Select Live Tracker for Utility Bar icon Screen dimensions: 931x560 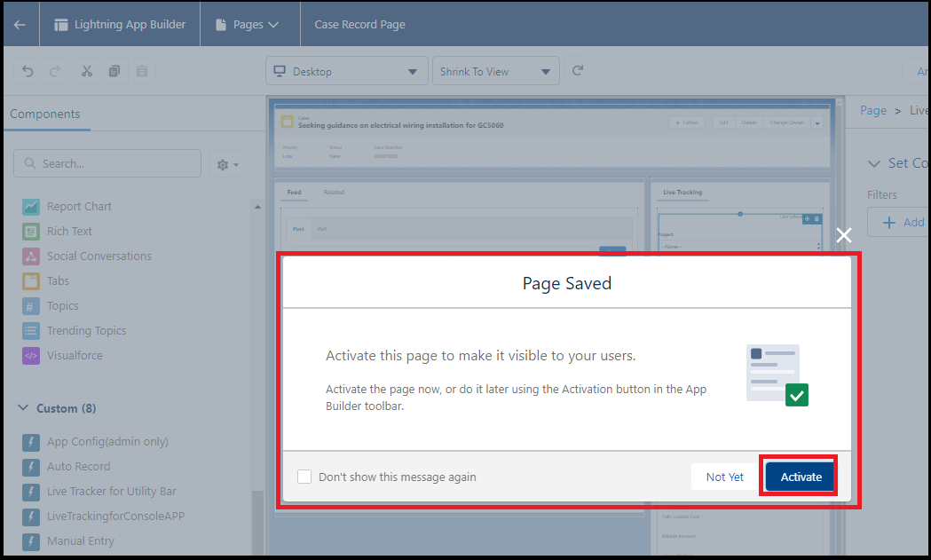pos(31,492)
